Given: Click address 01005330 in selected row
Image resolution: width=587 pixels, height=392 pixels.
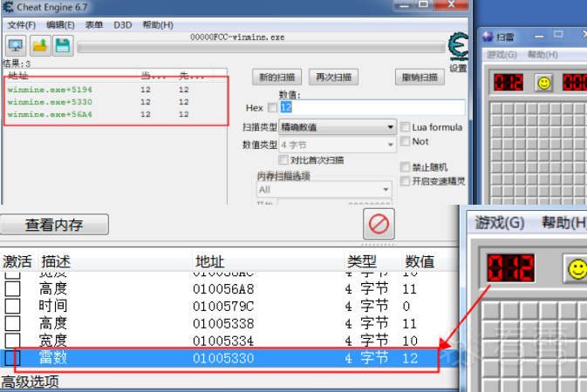Looking at the screenshot, I should coord(223,358).
